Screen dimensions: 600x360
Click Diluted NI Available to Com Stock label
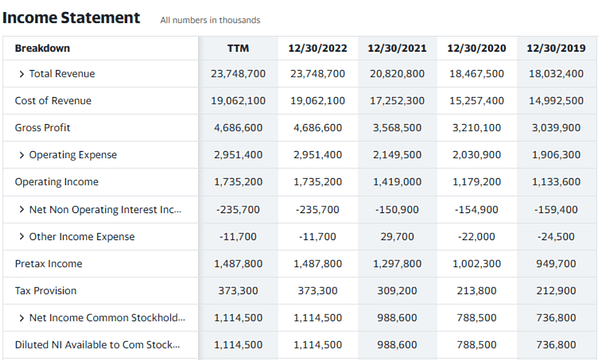pos(97,345)
